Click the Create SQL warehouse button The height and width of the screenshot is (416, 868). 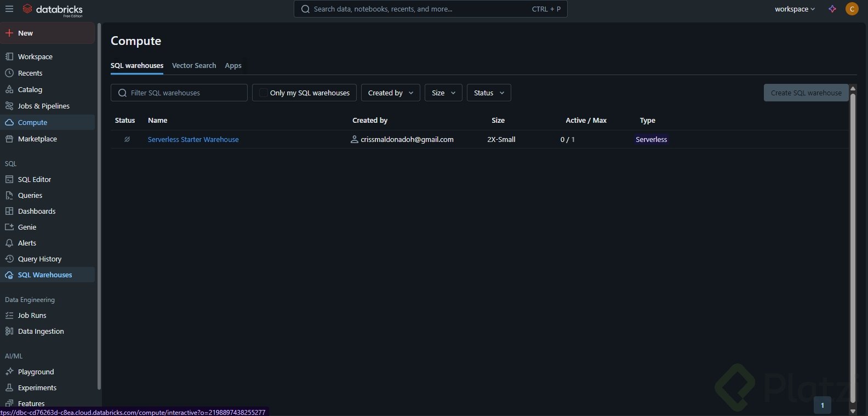point(806,93)
